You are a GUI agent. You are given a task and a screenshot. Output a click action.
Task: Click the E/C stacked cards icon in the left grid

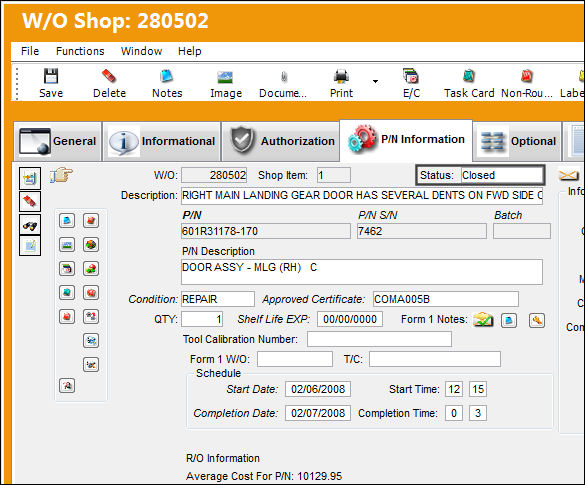[67, 269]
